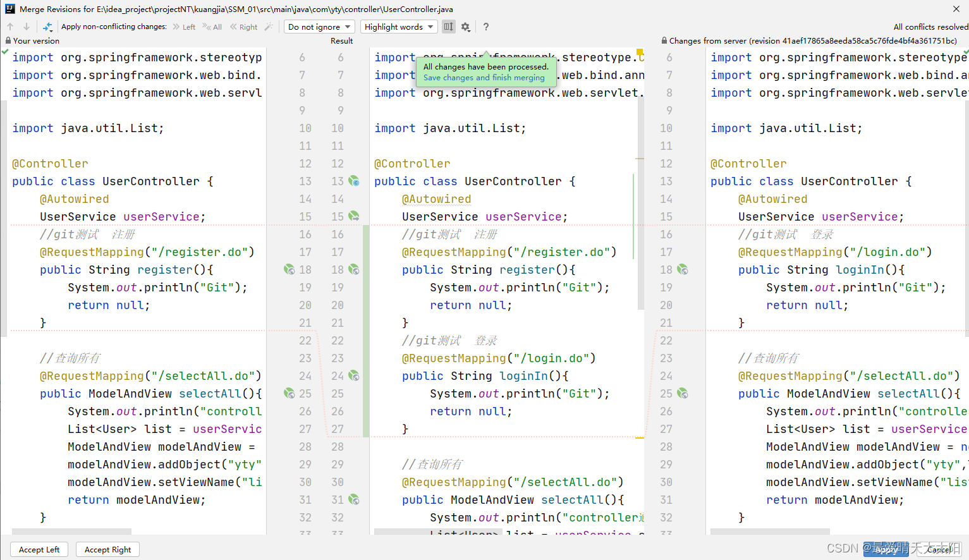Click '@Controller' in the Result pane

point(412,164)
